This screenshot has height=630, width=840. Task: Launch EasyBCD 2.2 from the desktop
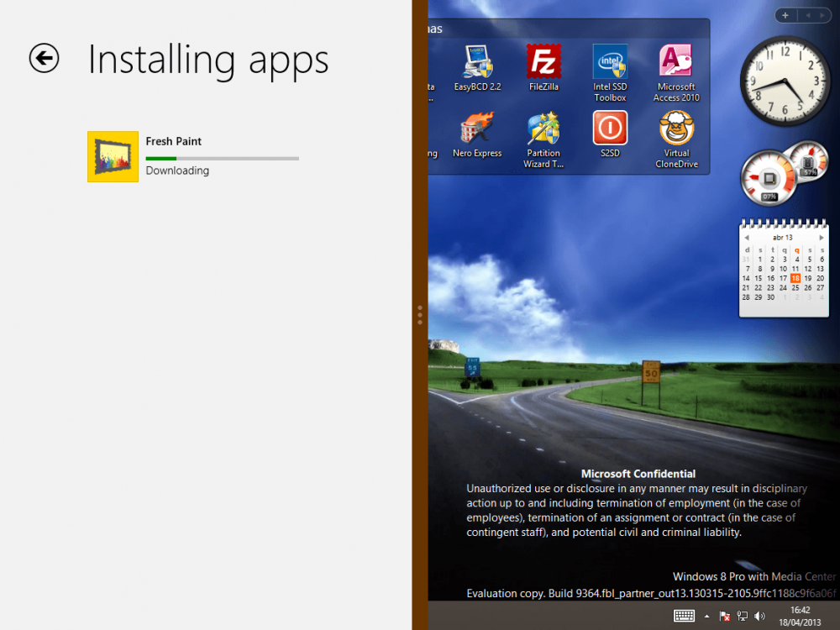click(x=477, y=68)
